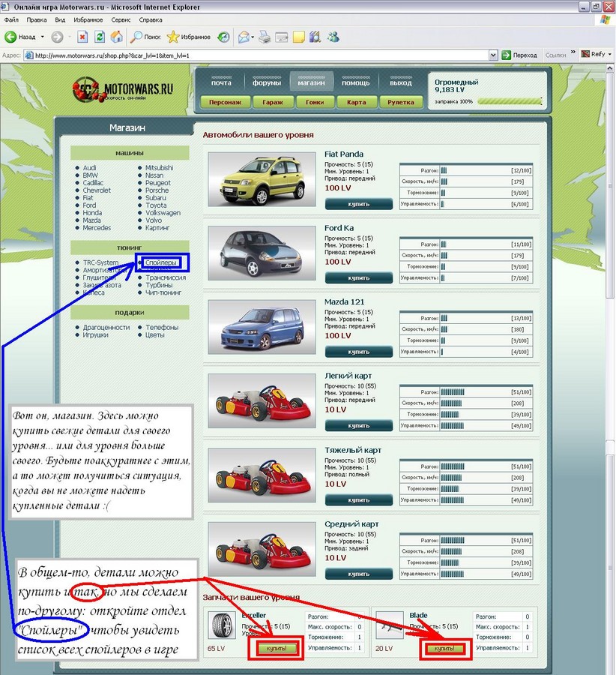Click the address bar URL field

(x=256, y=55)
